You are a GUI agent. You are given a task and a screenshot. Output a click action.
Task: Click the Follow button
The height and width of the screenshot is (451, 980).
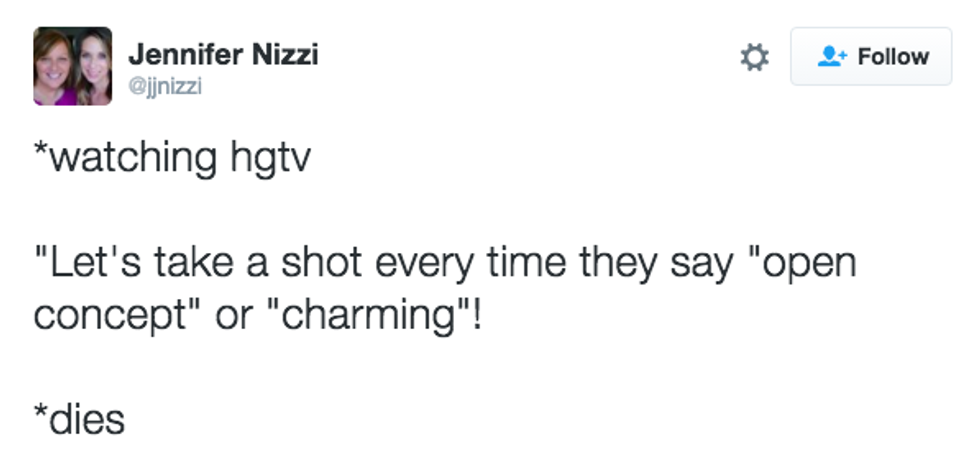point(871,57)
